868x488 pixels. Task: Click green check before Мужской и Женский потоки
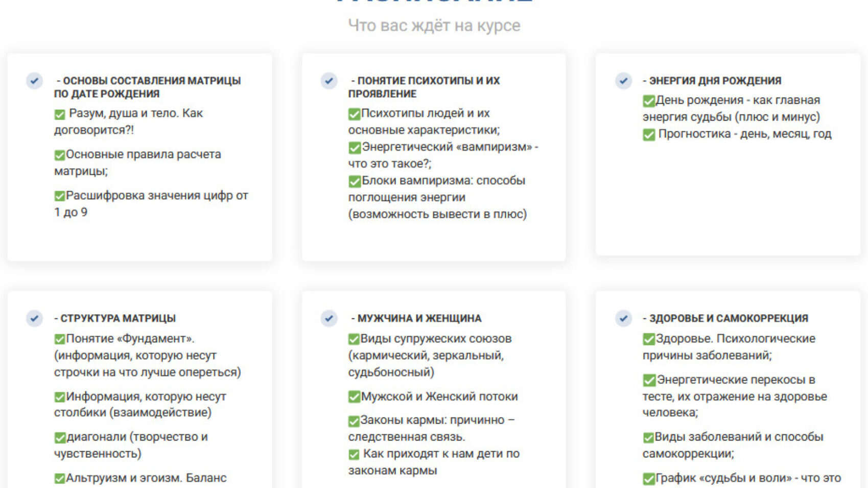click(355, 397)
